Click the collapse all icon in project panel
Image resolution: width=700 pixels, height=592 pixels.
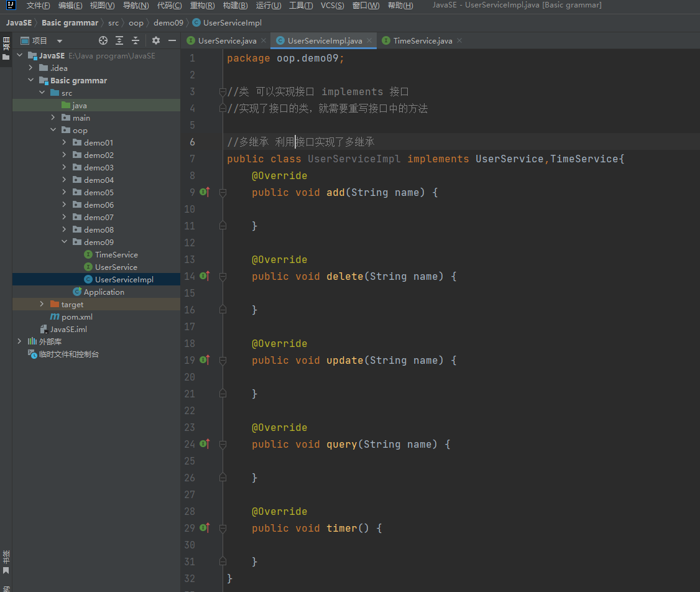point(136,40)
